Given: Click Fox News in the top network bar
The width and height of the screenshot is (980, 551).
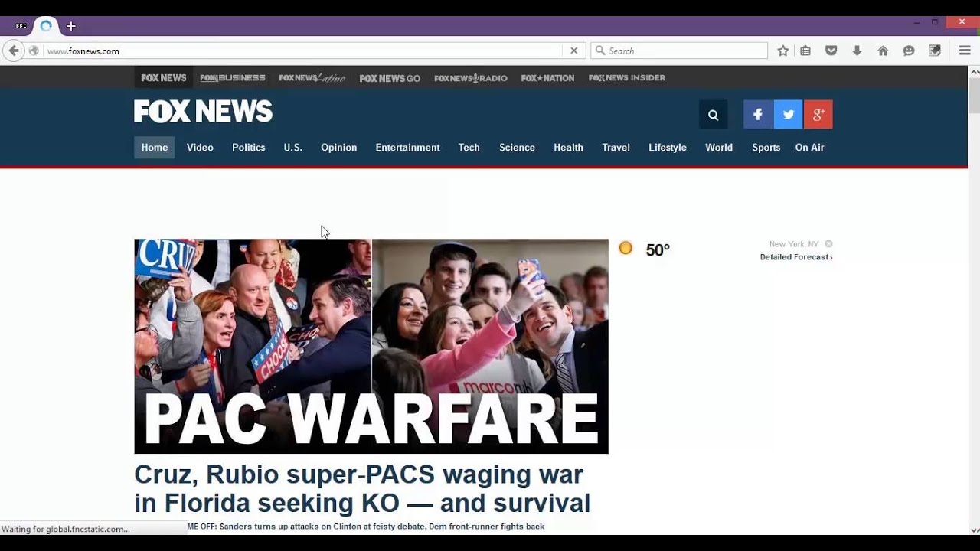Looking at the screenshot, I should coord(163,77).
